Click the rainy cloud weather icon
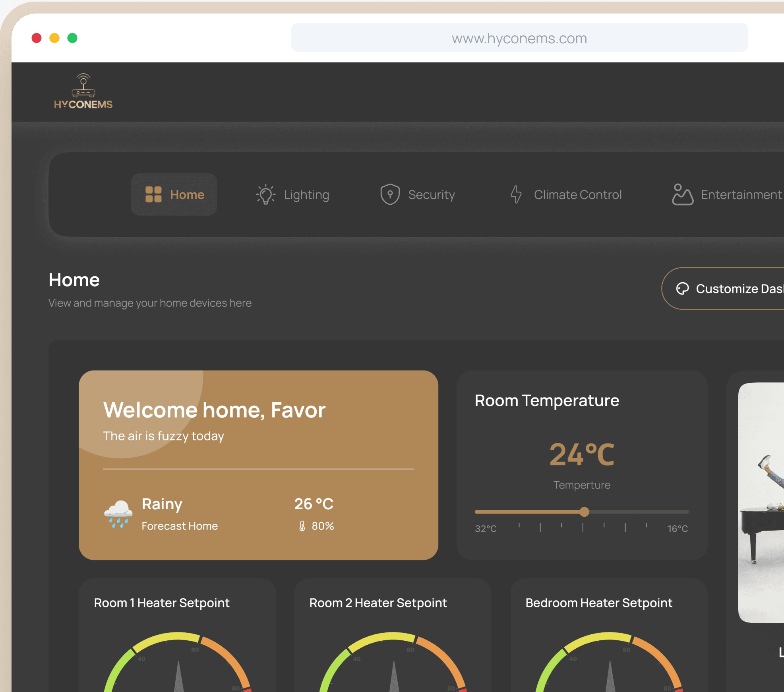The height and width of the screenshot is (692, 784). pyautogui.click(x=118, y=513)
